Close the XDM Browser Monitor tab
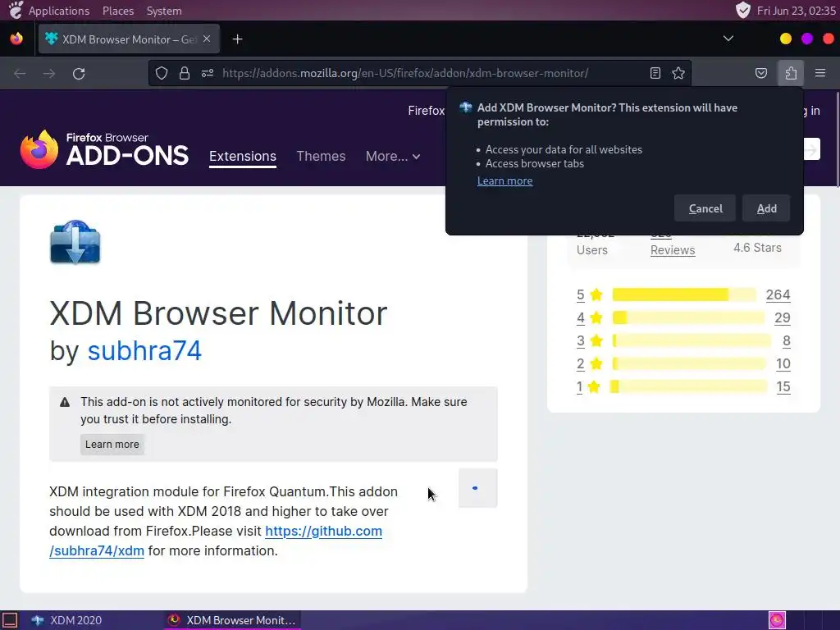Image resolution: width=840 pixels, height=630 pixels. pyautogui.click(x=207, y=39)
